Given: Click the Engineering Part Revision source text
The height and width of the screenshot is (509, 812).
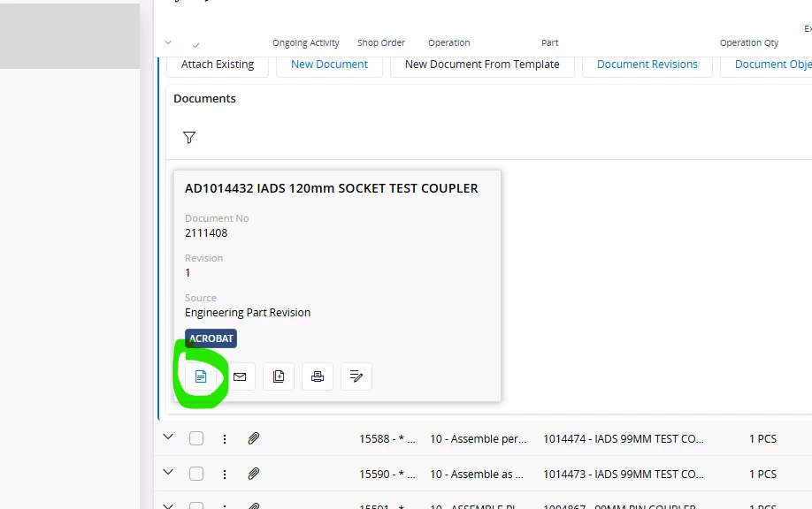Looking at the screenshot, I should tap(248, 313).
